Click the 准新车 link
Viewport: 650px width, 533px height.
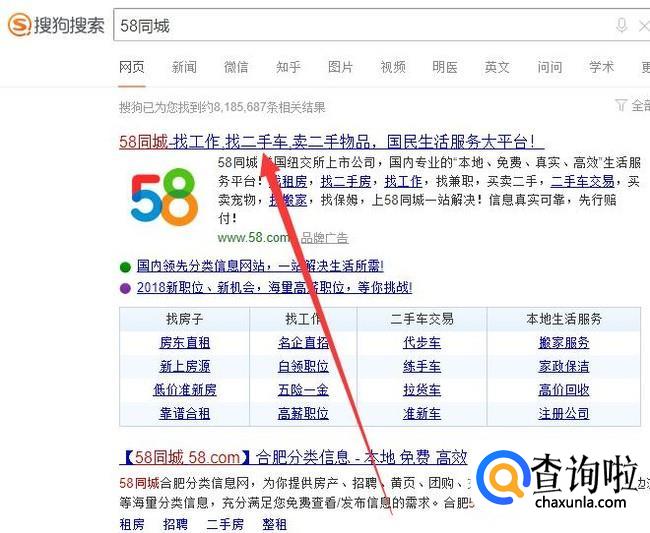tap(422, 413)
